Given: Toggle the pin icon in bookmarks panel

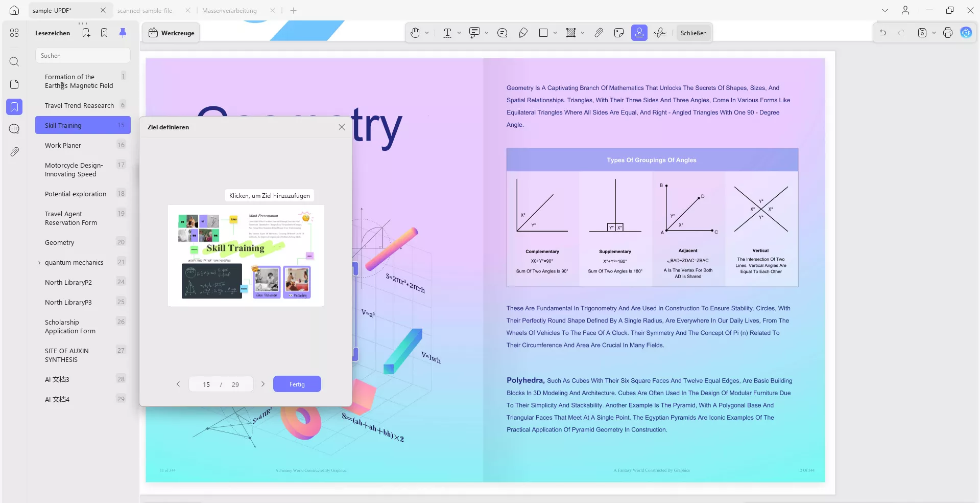Looking at the screenshot, I should tap(123, 33).
